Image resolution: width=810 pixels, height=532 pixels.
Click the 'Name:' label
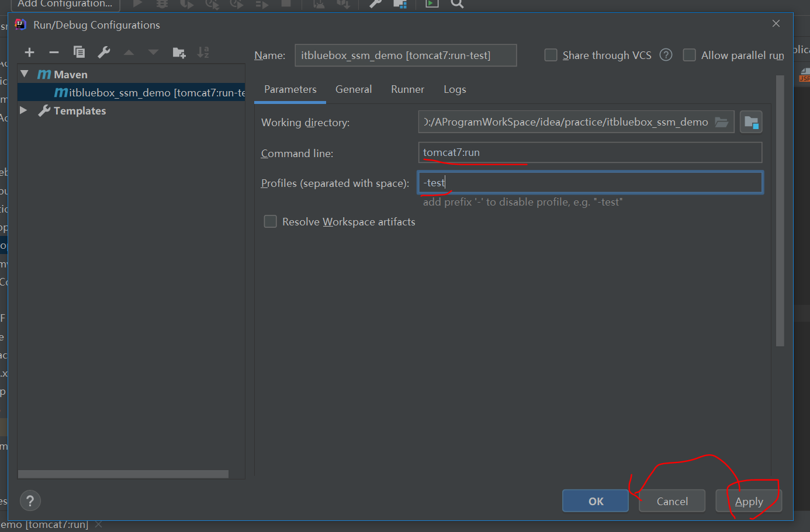click(x=269, y=55)
